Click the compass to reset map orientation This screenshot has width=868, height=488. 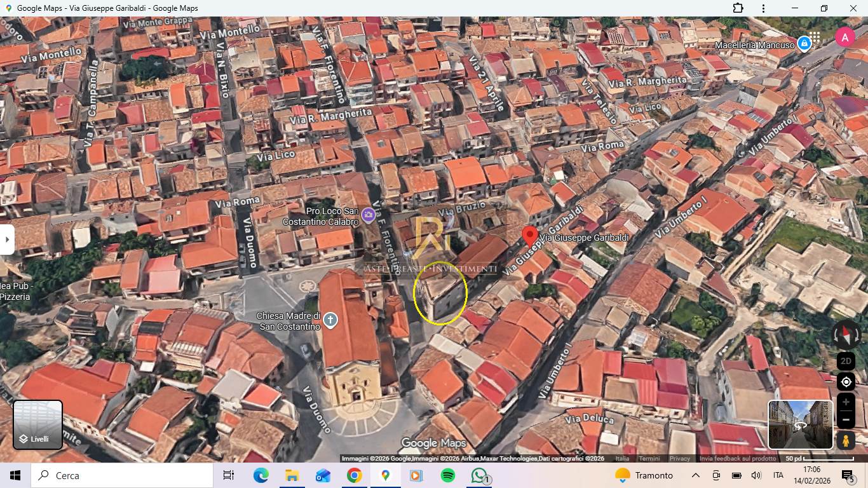(846, 334)
